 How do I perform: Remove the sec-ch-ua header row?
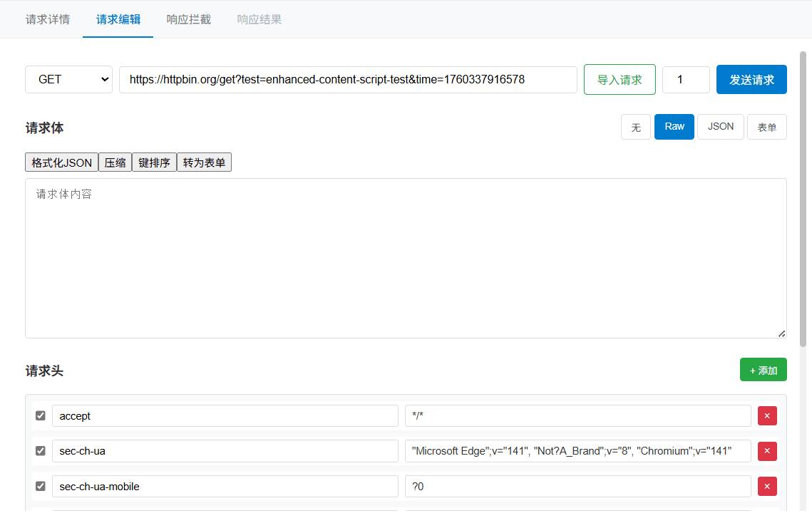pos(767,451)
